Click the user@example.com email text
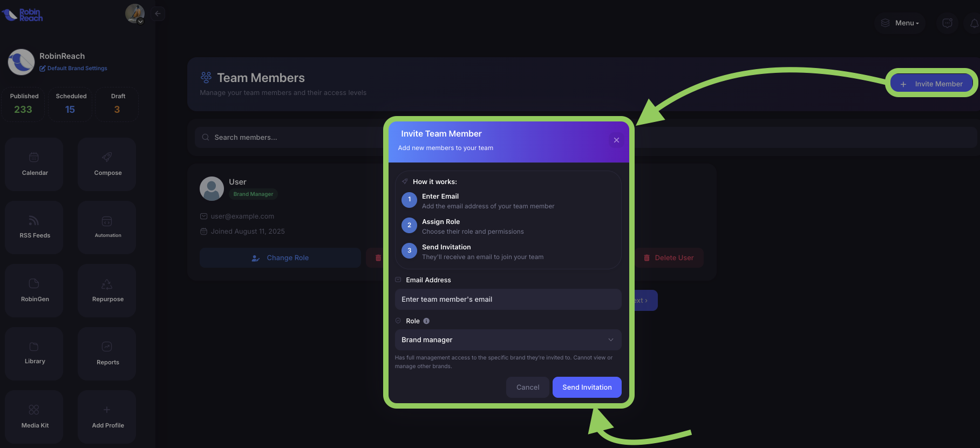 242,216
